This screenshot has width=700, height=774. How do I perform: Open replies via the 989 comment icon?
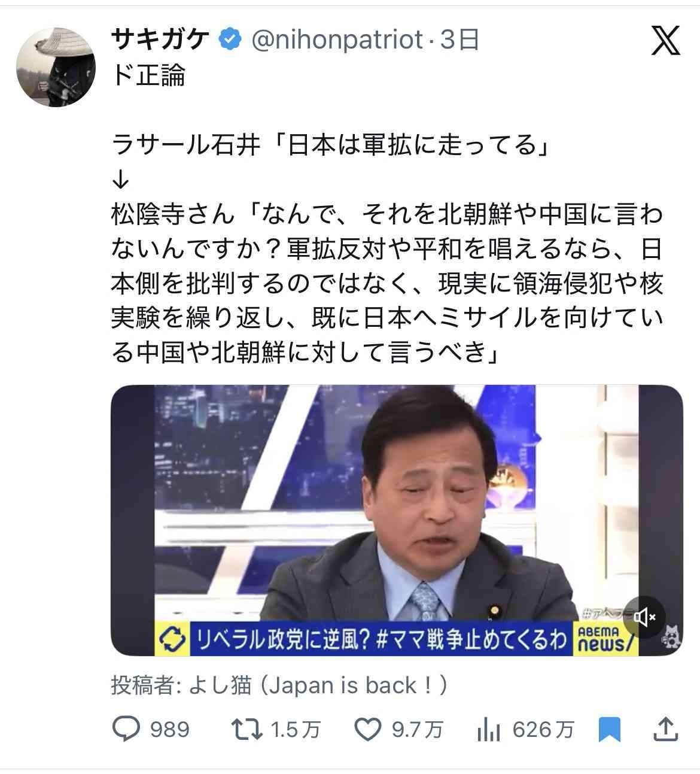click(x=126, y=729)
